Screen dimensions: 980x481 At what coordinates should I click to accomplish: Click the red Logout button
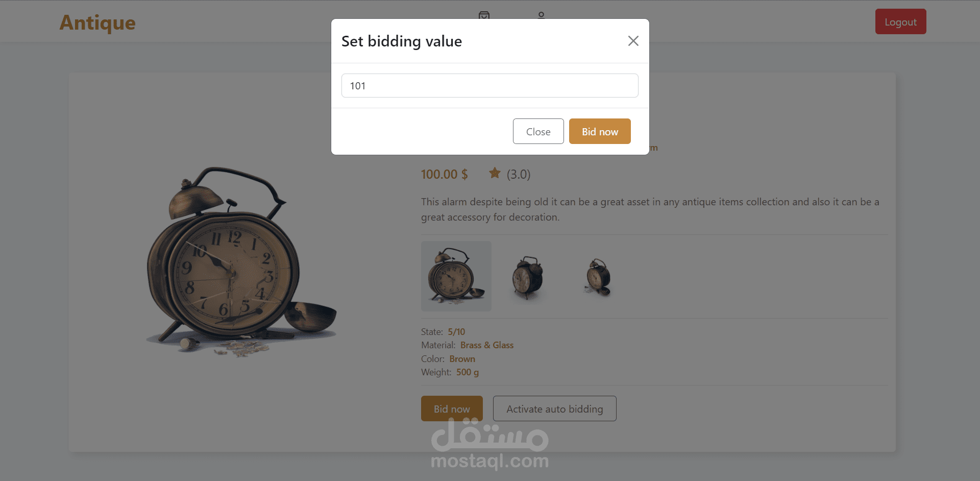point(900,21)
